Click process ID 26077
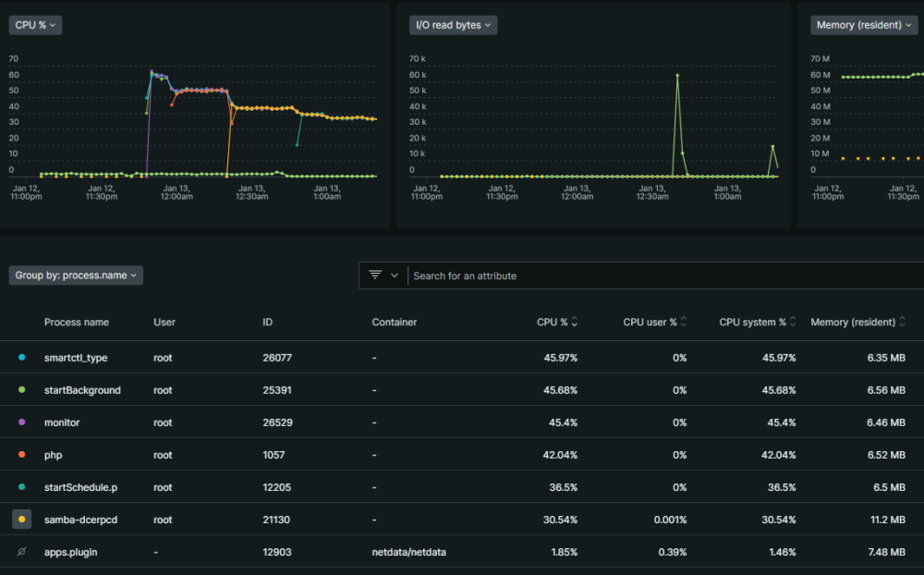 coord(277,358)
